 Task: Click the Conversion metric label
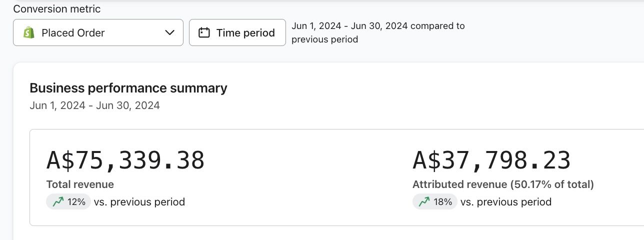56,9
